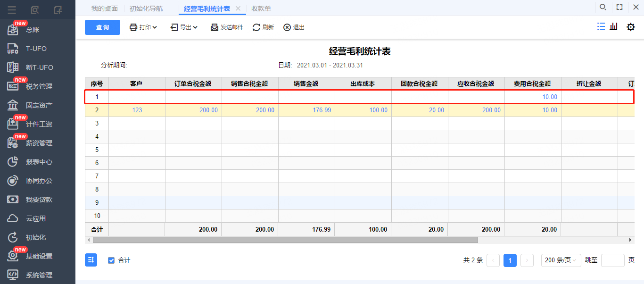Click 100.00 cost value in row 2
The width and height of the screenshot is (644, 284).
click(378, 110)
